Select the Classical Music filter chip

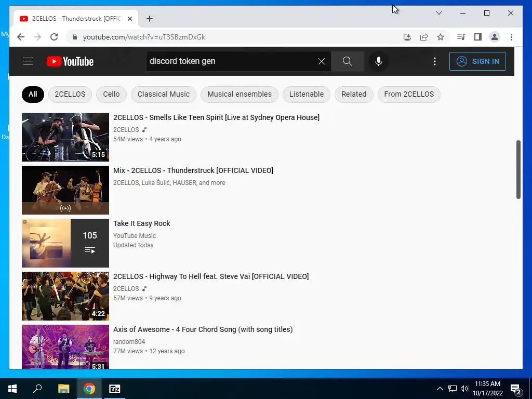pyautogui.click(x=164, y=95)
